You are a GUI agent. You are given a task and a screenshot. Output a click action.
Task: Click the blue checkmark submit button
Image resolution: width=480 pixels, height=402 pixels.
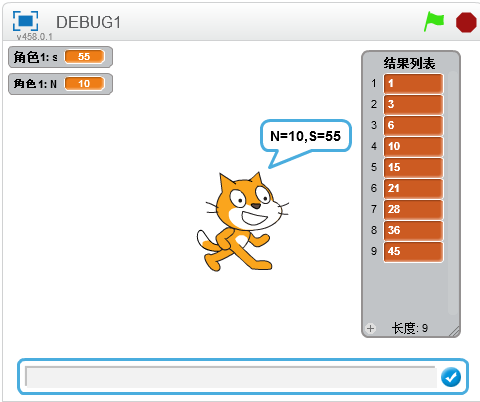tap(451, 377)
